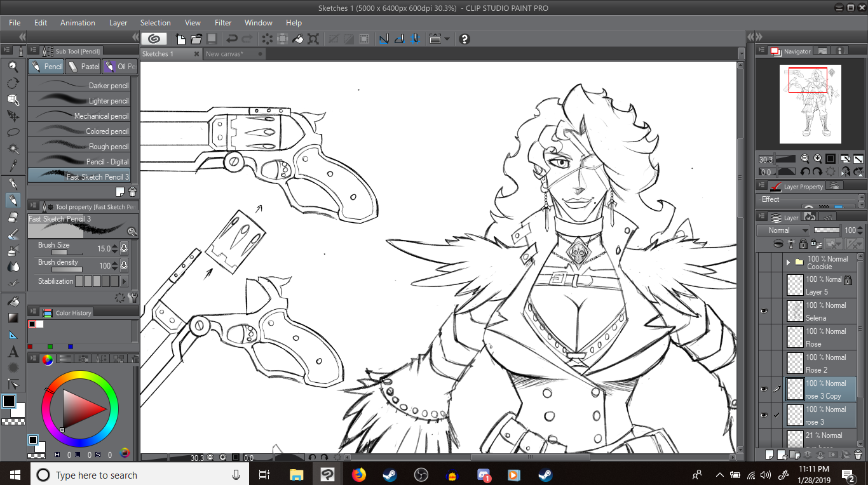Click the Open file folder icon
Image resolution: width=868 pixels, height=485 pixels.
tap(196, 39)
